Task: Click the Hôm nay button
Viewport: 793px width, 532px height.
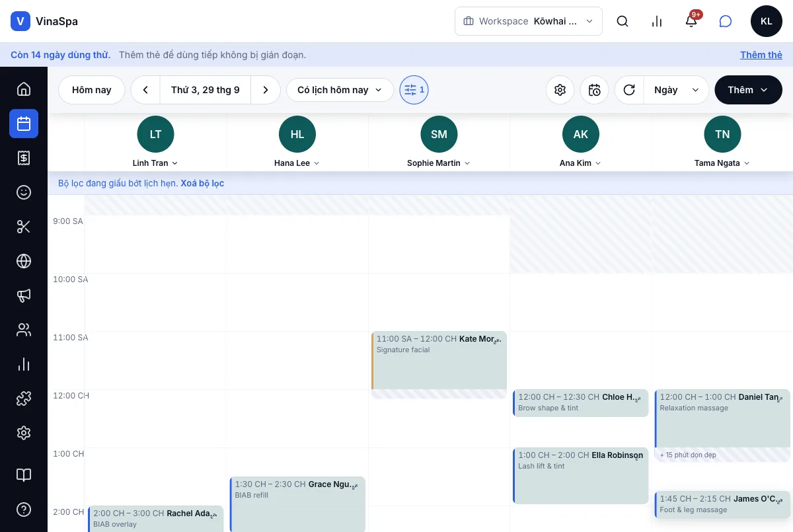Action: tap(92, 90)
